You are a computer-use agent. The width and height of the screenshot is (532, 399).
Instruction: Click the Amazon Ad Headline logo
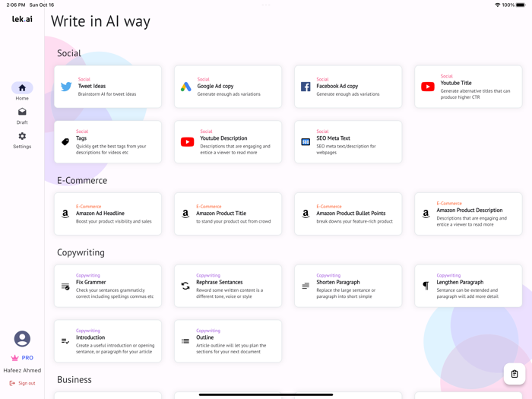tap(65, 214)
